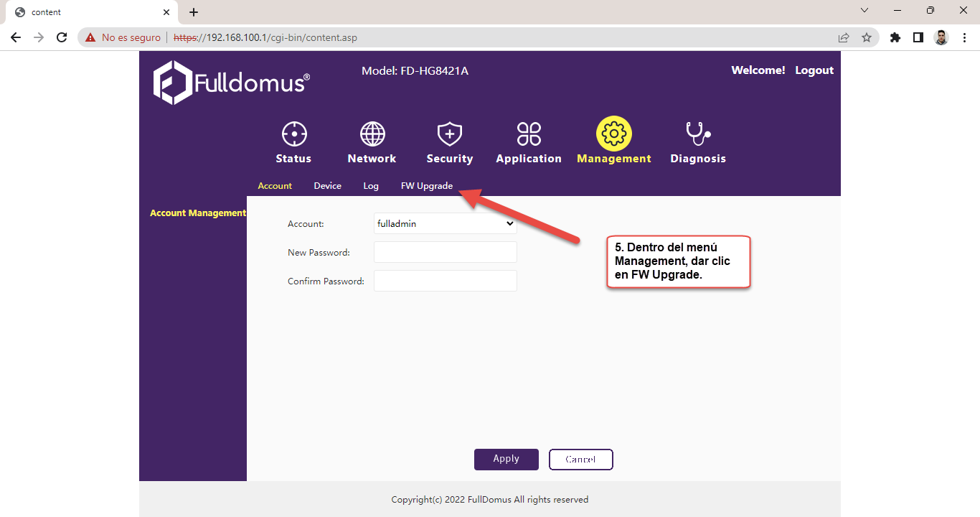
Task: Close the content tab
Action: (166, 12)
